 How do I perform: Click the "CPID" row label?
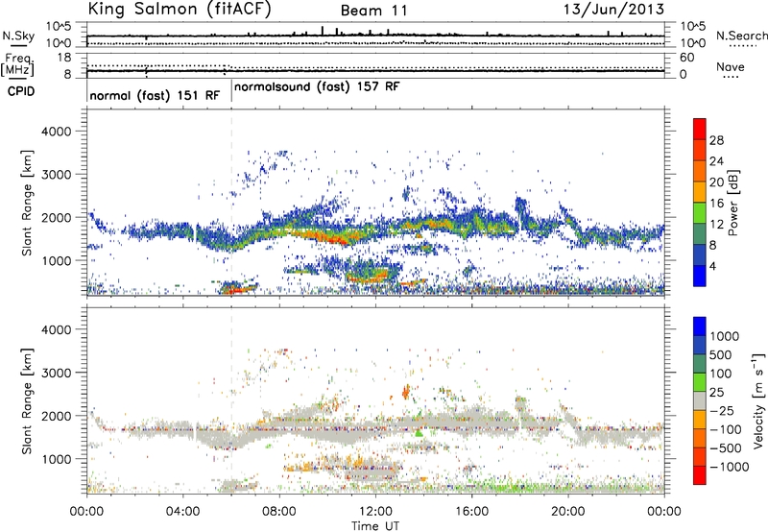21,91
